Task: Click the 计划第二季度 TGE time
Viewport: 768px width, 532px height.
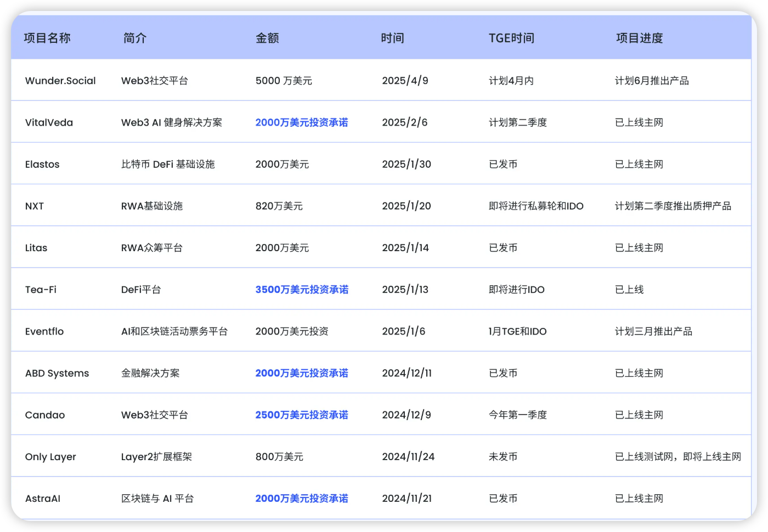Action: [x=518, y=122]
